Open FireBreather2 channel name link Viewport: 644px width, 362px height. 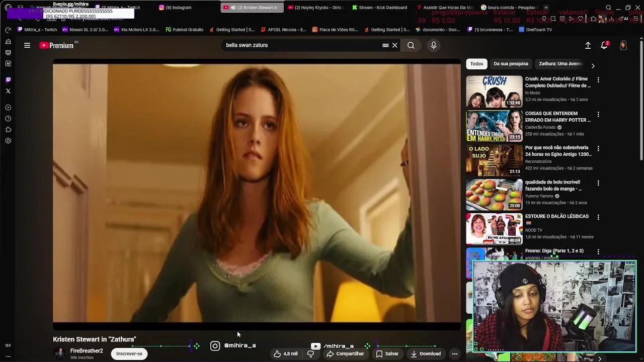coord(87,351)
